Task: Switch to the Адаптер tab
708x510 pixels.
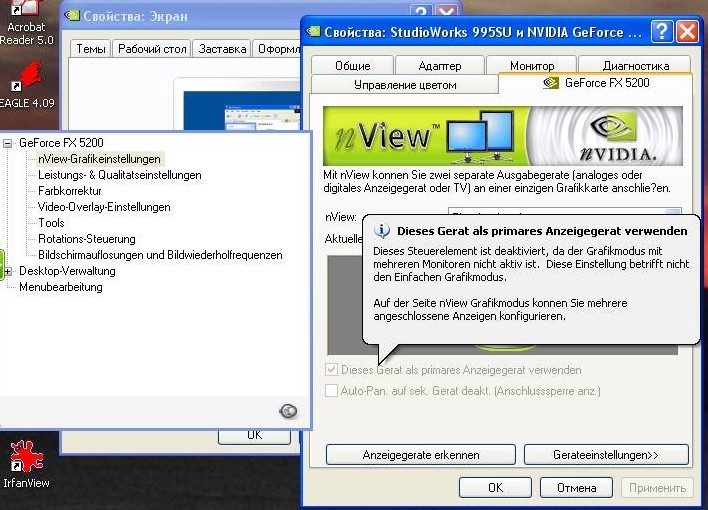Action: [440, 66]
